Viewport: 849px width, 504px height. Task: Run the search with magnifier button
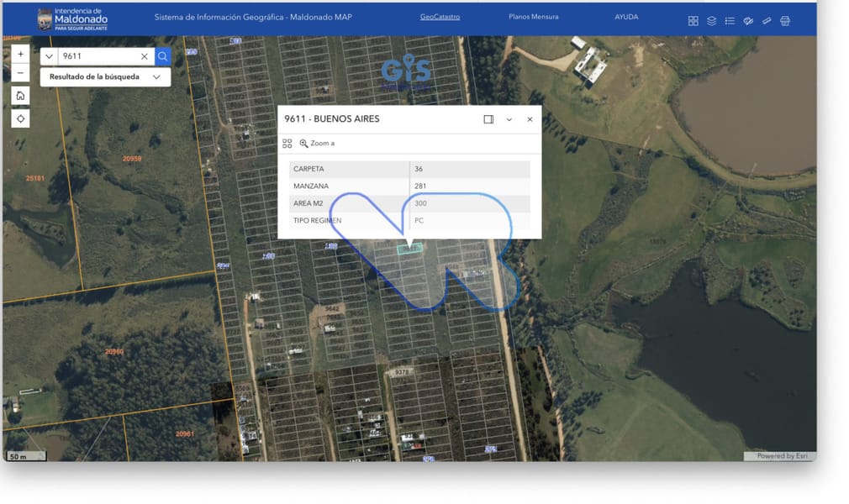pyautogui.click(x=162, y=56)
